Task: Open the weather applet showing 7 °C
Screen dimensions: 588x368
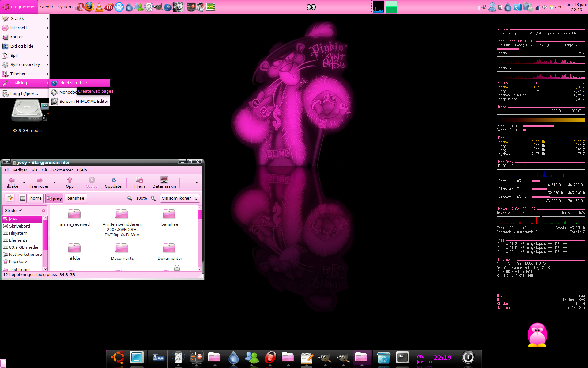Action: click(x=556, y=7)
